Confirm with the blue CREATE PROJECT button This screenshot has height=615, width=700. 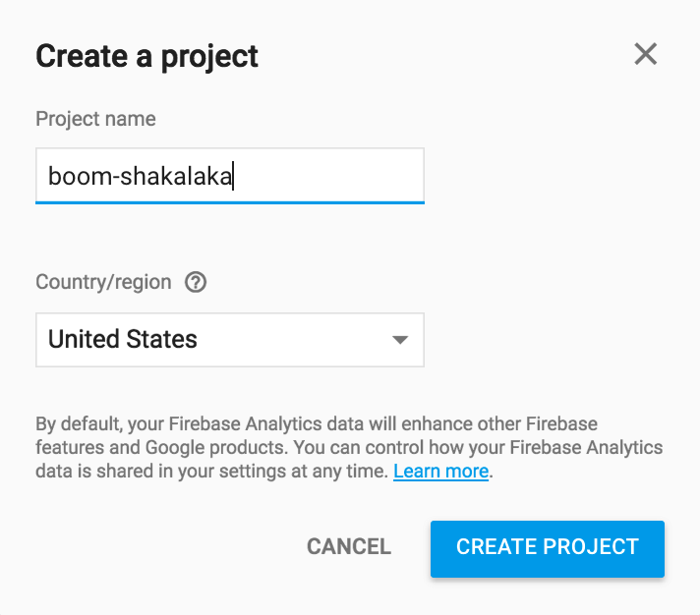click(x=548, y=549)
